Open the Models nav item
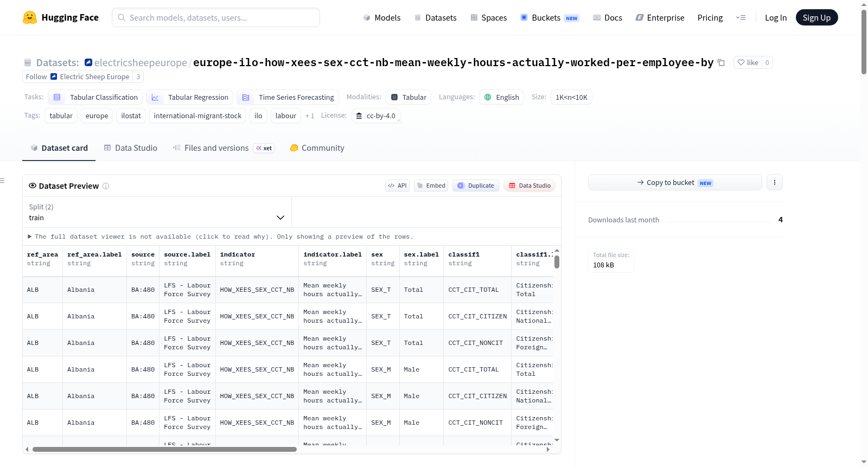The height and width of the screenshot is (467, 868). 382,17
